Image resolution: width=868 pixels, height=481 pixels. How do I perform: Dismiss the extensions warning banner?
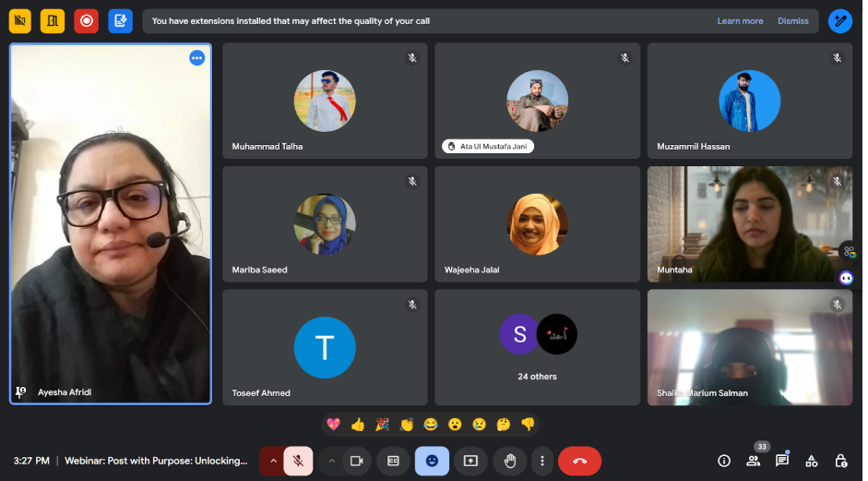click(792, 21)
